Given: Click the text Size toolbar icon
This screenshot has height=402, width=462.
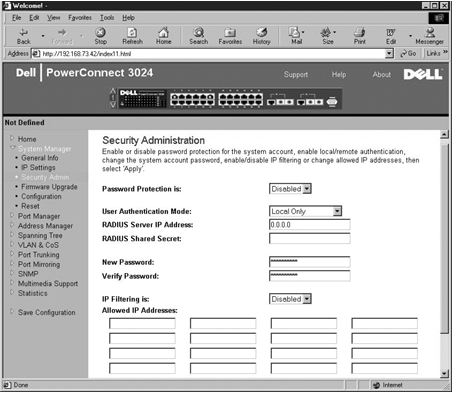Looking at the screenshot, I should [x=328, y=36].
